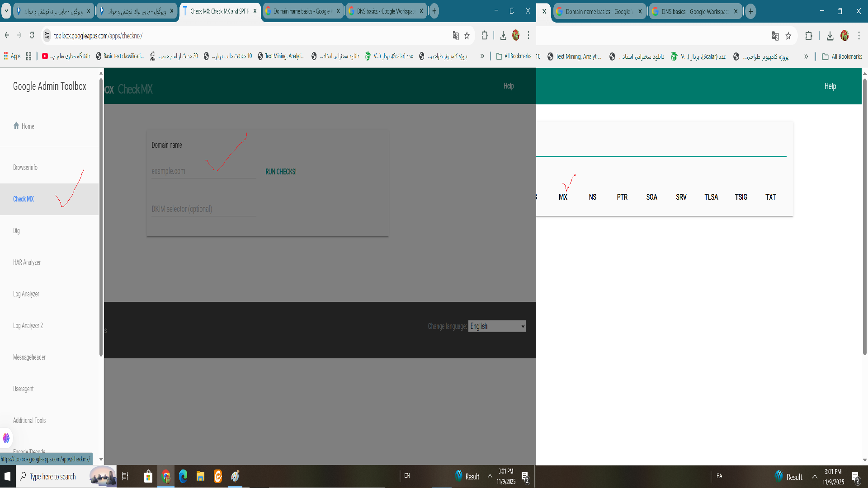Open the tab search dropdown arrow
The image size is (868, 488).
[6, 11]
